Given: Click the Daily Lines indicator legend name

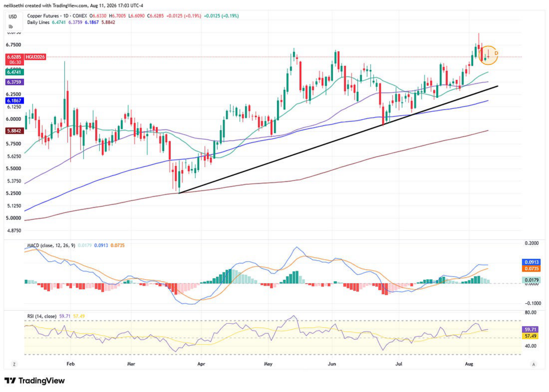Looking at the screenshot, I should click(38, 22).
